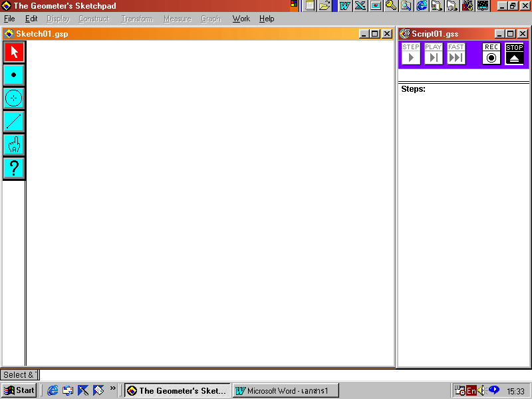Launch Word from Office shortcut bar
The height and width of the screenshot is (399, 532).
pyautogui.click(x=345, y=6)
